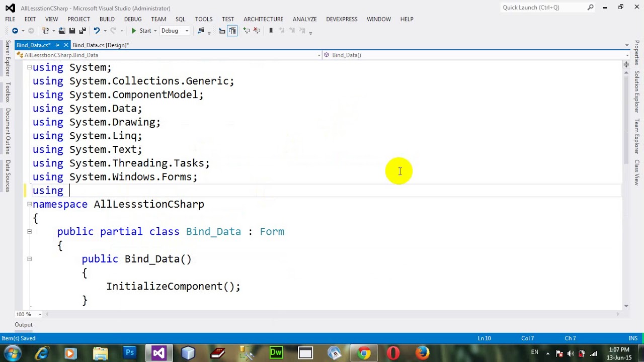644x362 pixels.
Task: Open the Properties side panel
Action: 636,53
